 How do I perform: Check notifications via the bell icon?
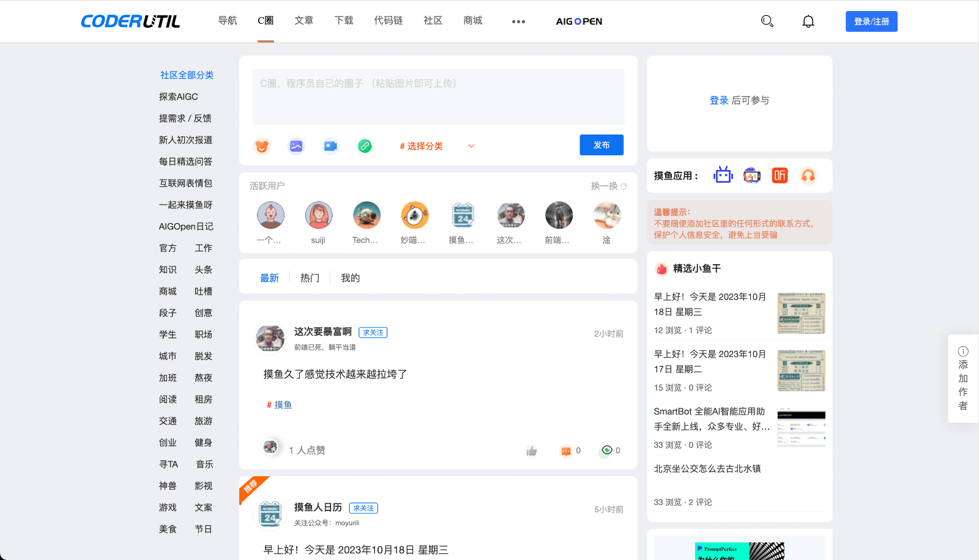pyautogui.click(x=808, y=21)
